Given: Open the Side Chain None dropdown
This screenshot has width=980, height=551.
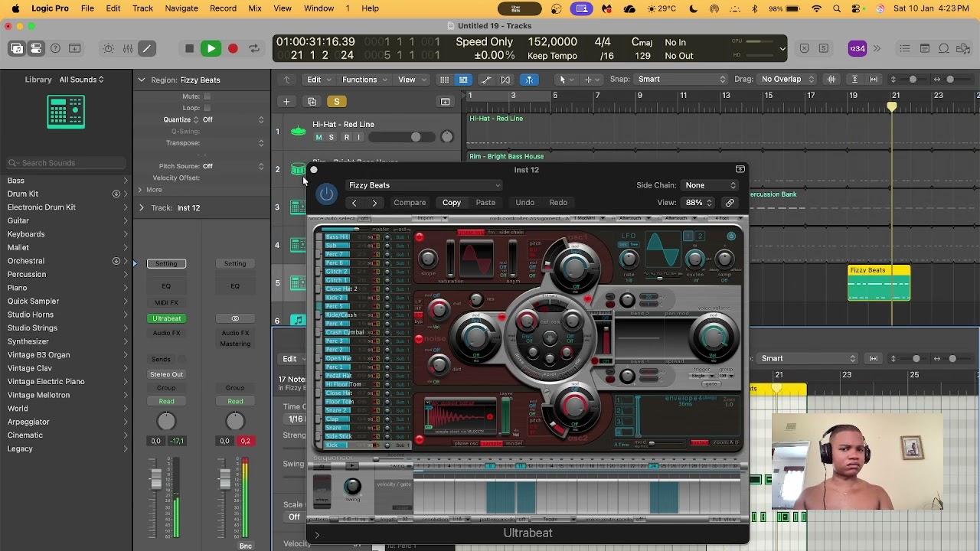Looking at the screenshot, I should tap(710, 185).
